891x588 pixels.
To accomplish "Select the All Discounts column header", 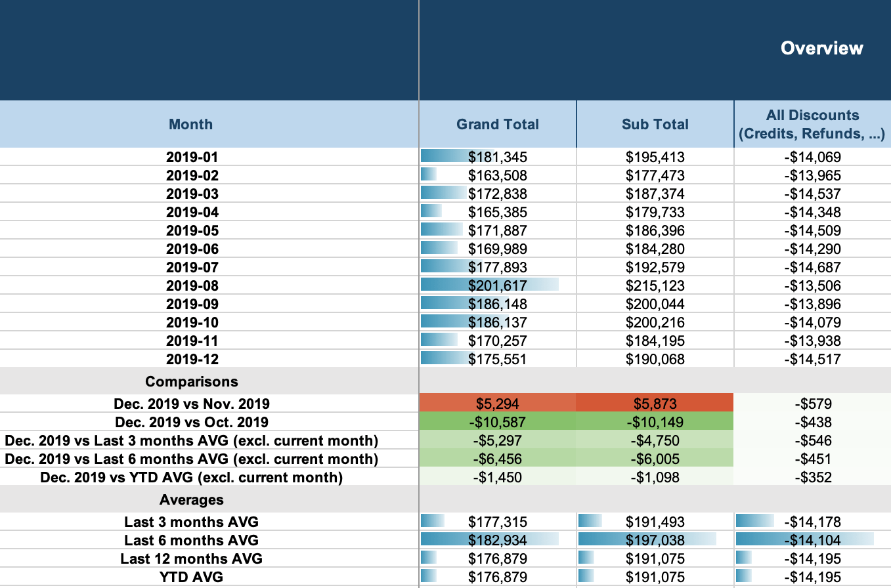I will [x=812, y=124].
